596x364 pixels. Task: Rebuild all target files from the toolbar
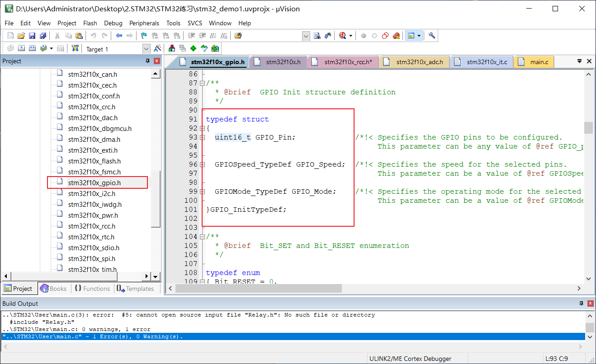tap(33, 48)
